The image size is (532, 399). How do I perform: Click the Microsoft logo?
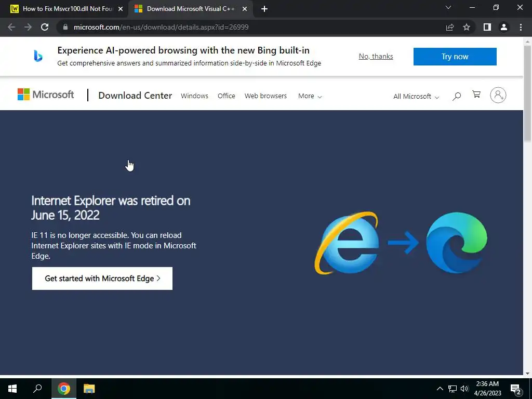click(46, 95)
